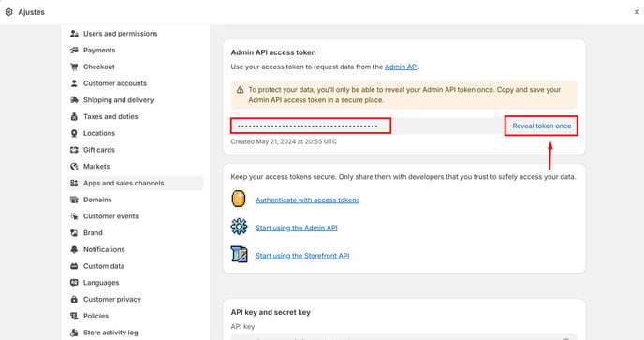Image resolution: width=644 pixels, height=340 pixels.
Task: Click the Apps and sales channels icon
Action: (74, 183)
